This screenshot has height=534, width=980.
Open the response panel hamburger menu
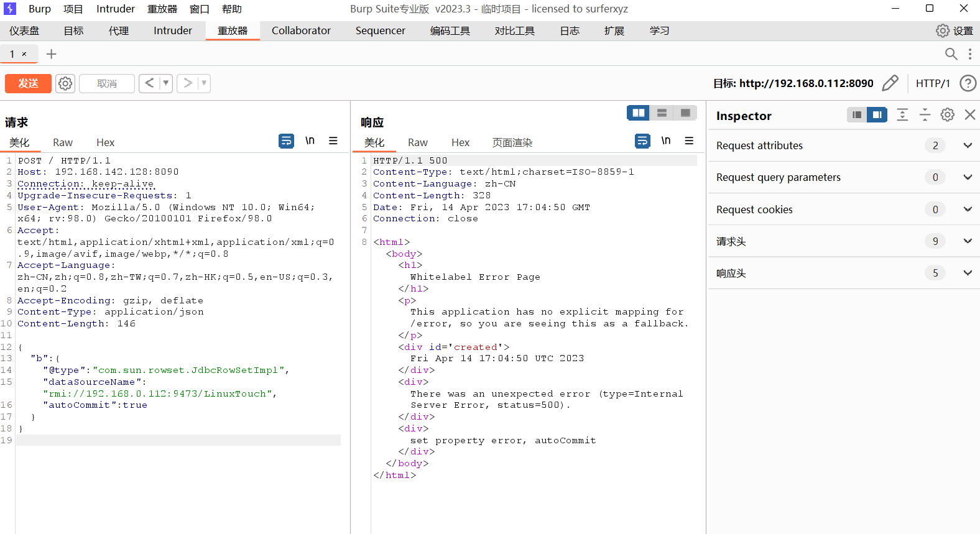pos(689,141)
